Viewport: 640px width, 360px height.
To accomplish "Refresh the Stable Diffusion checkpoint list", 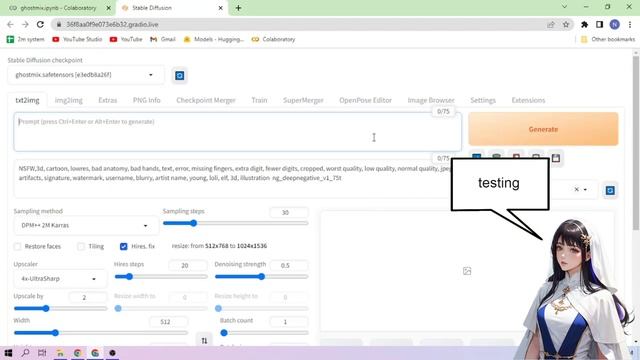I will pyautogui.click(x=179, y=76).
